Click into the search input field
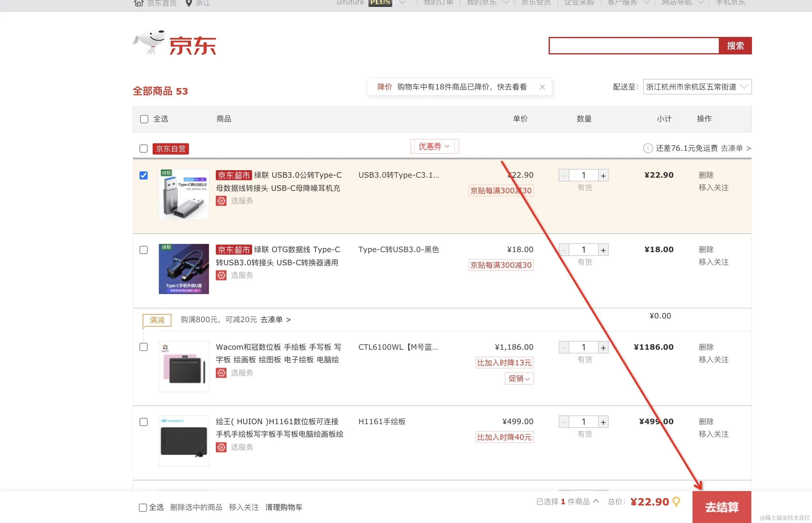The width and height of the screenshot is (812, 523). point(634,46)
